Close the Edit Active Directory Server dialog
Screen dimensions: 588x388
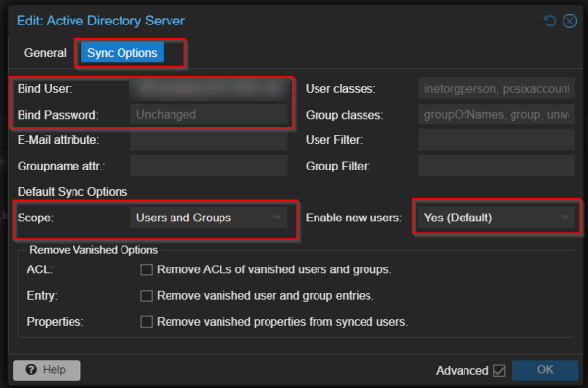click(569, 21)
